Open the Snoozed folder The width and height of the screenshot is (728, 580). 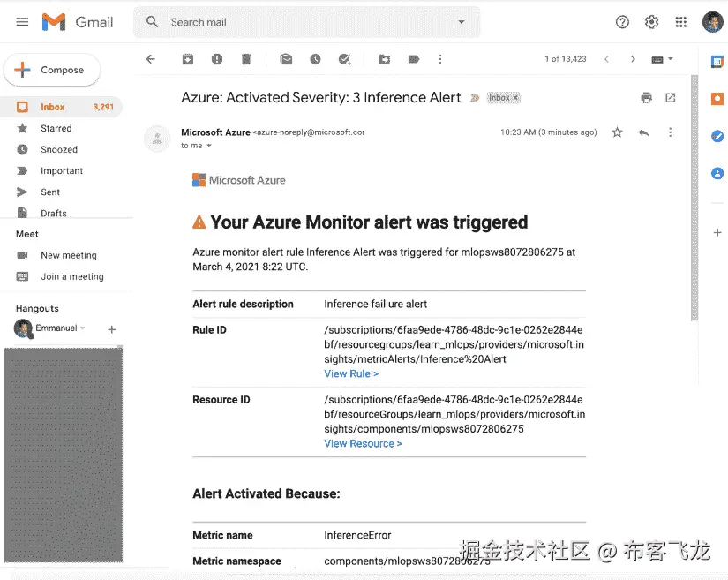coord(61,149)
